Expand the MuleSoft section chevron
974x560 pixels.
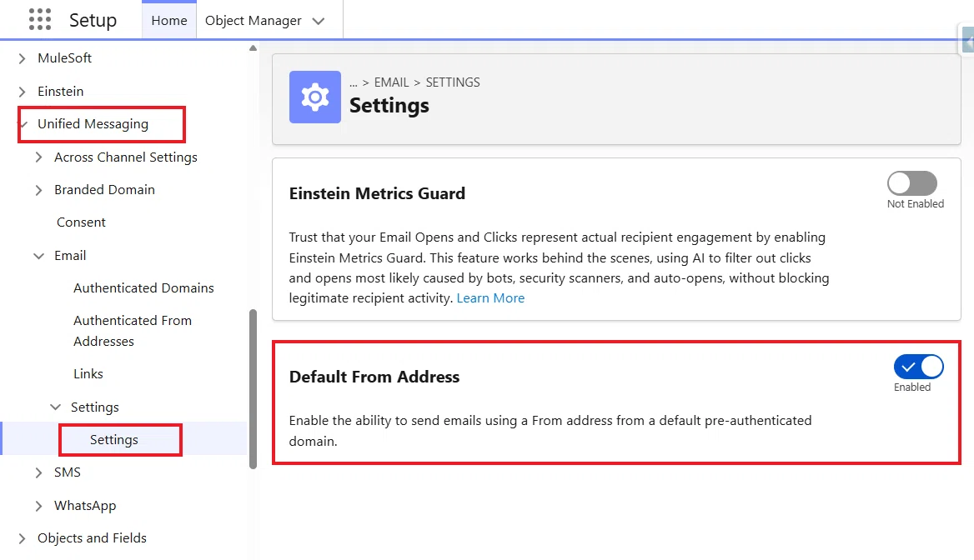(x=22, y=58)
